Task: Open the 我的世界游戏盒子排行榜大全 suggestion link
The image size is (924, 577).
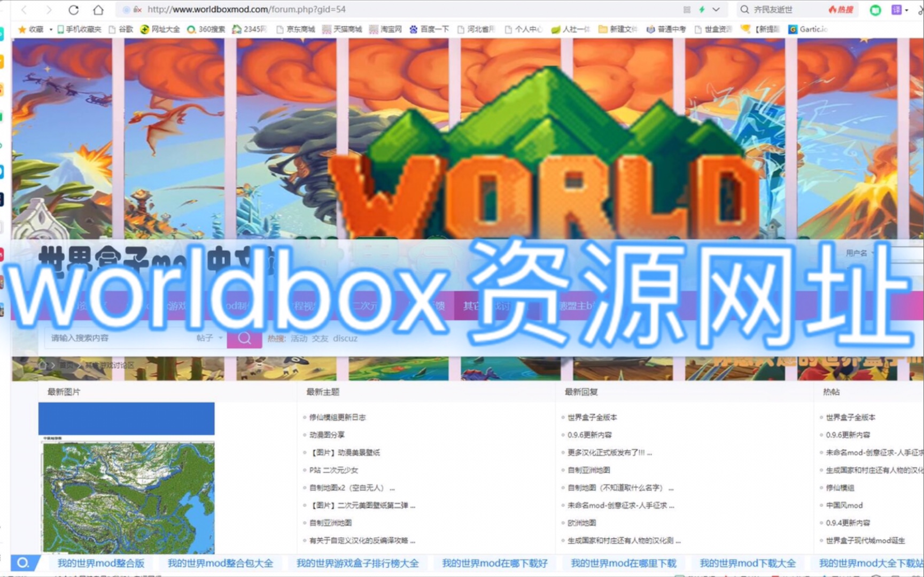Action: click(x=358, y=563)
